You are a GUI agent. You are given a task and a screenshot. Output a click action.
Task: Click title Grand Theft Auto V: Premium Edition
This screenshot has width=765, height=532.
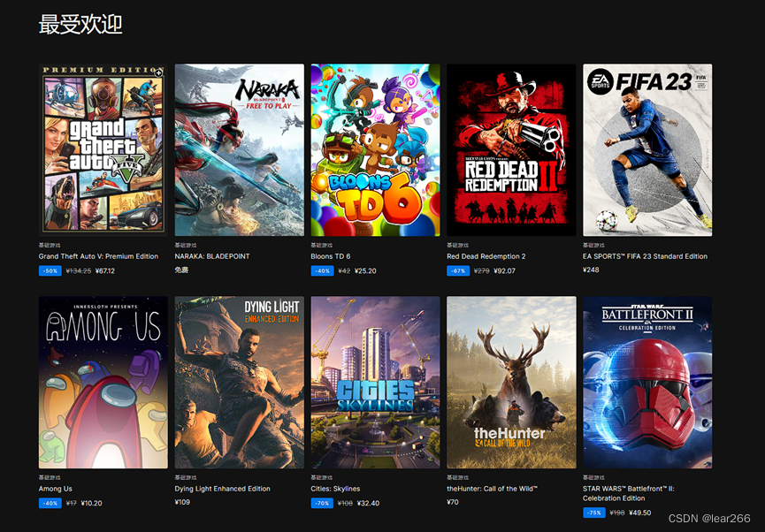98,256
